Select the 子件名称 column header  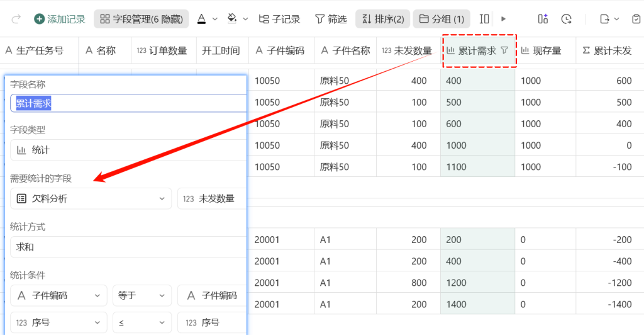pos(345,50)
